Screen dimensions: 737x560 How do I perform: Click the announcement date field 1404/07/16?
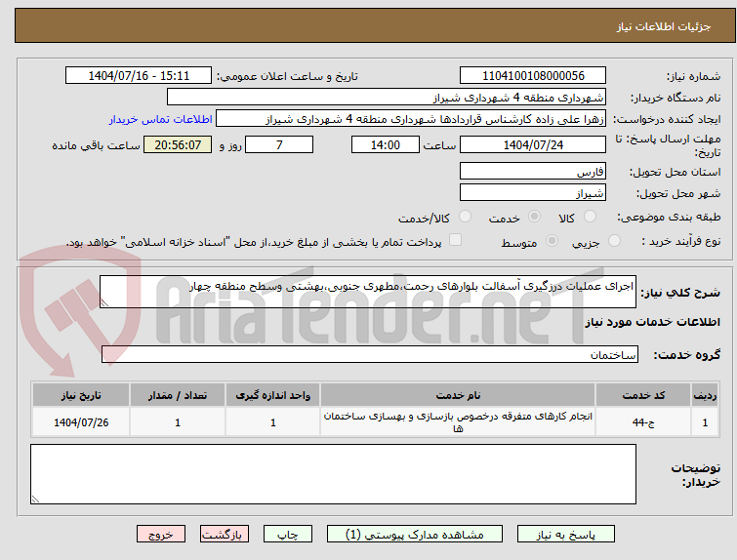(139, 76)
